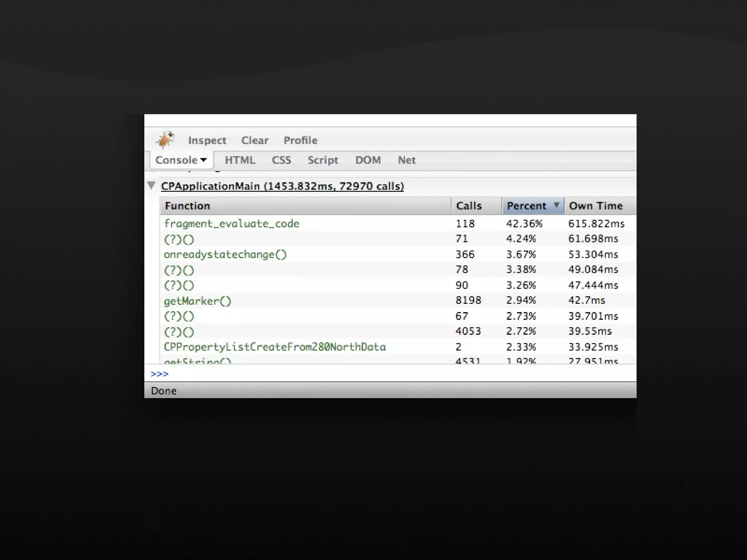Click the Firebug bug icon

[x=165, y=140]
